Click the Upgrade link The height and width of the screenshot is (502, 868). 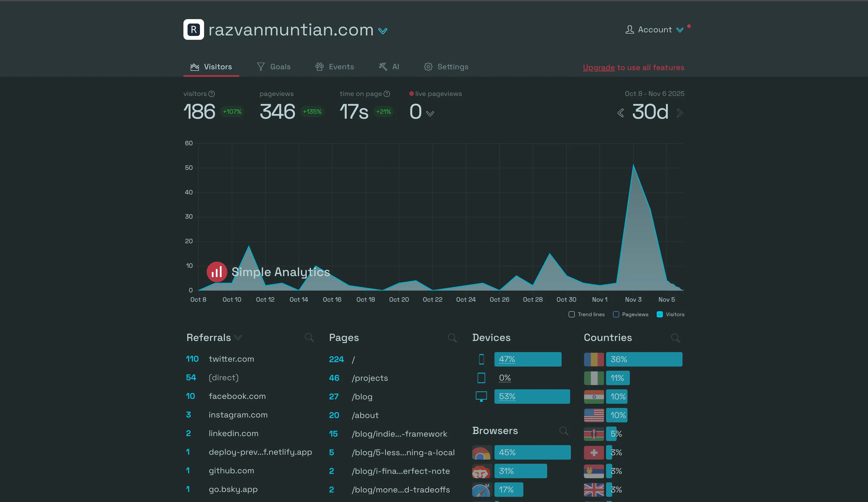598,67
